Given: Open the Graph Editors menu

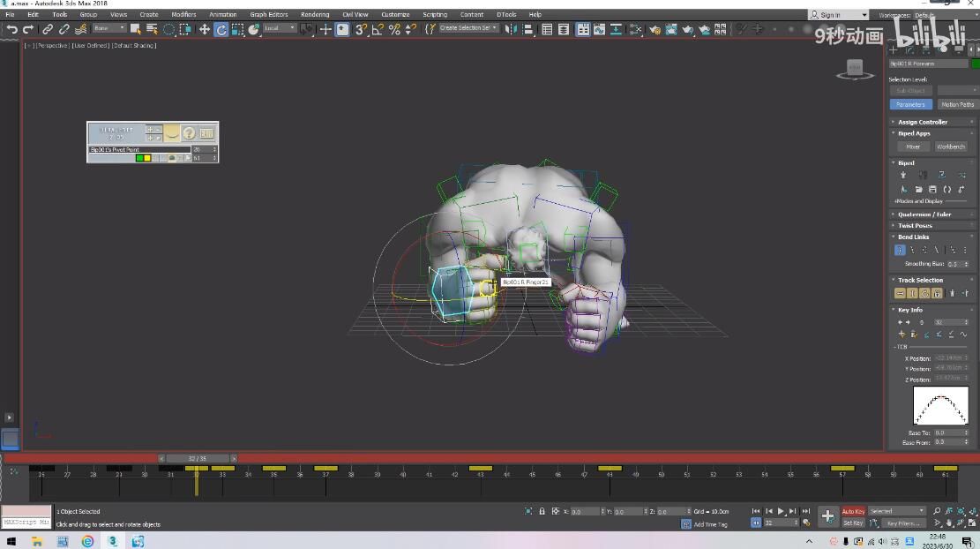Looking at the screenshot, I should 269,14.
